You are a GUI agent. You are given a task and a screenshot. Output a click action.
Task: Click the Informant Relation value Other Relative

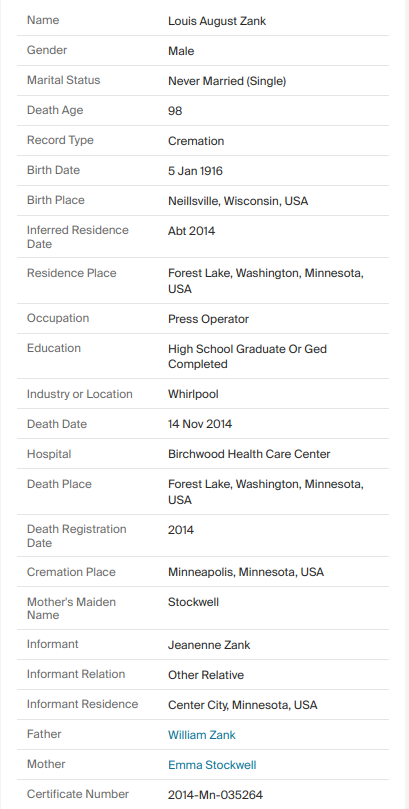tap(206, 675)
